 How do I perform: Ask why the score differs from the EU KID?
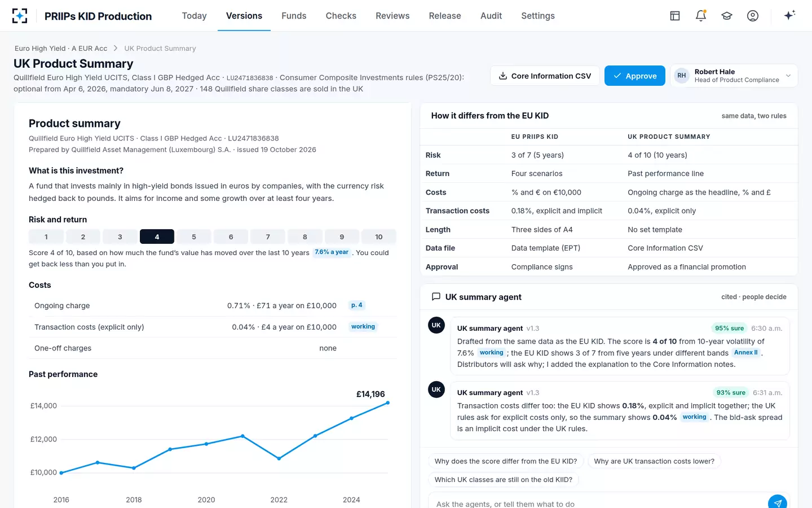[506, 461]
